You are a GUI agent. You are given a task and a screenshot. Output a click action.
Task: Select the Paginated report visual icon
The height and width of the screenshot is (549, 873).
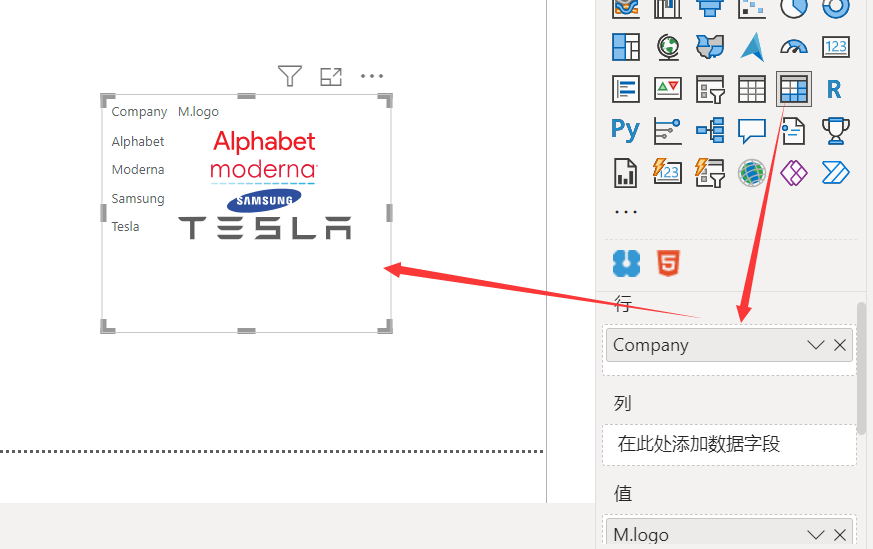point(626,173)
